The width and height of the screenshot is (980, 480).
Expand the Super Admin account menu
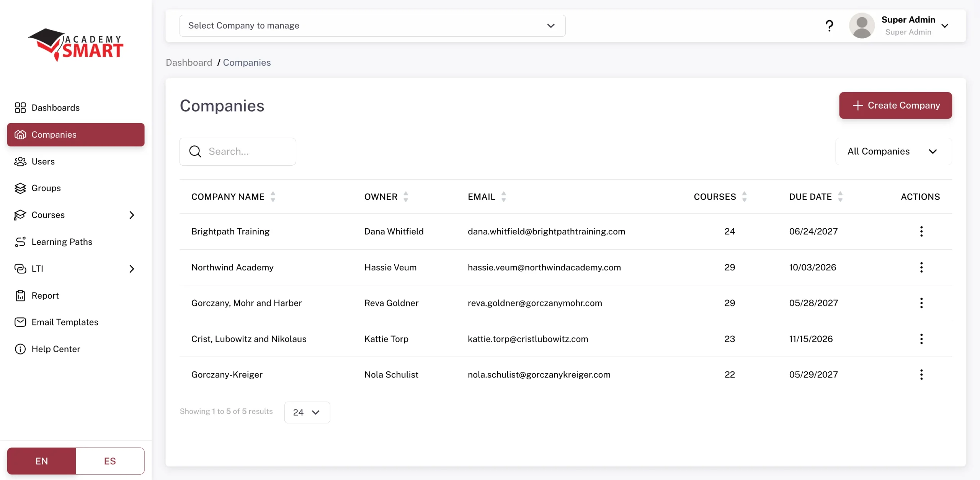pyautogui.click(x=945, y=26)
